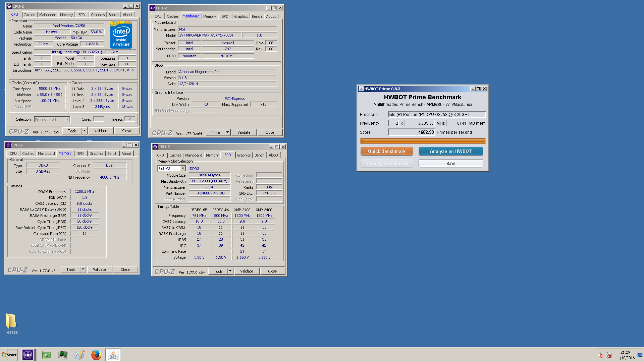Click the 1.832 V core voltage value
Viewport: 644px width, 362px height.
(x=92, y=44)
